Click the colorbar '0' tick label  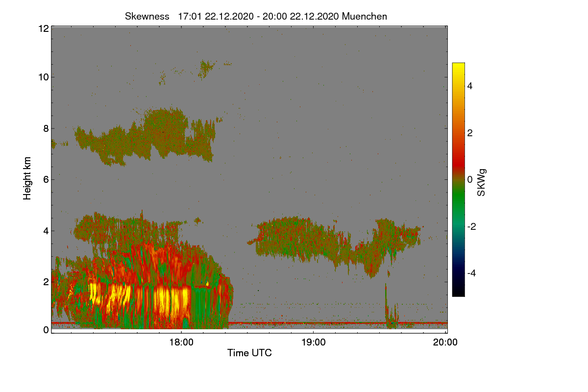tap(470, 179)
